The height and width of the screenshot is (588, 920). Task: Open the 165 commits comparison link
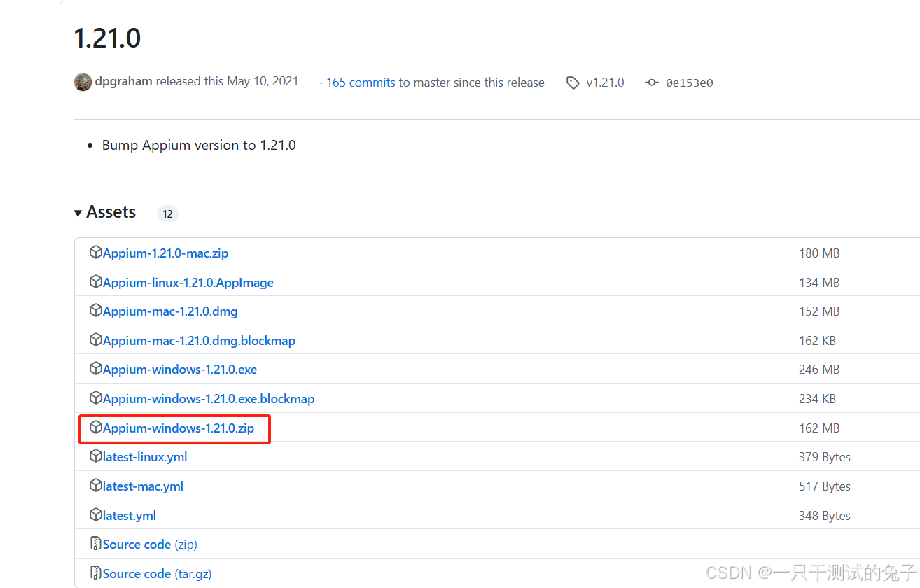pos(361,83)
